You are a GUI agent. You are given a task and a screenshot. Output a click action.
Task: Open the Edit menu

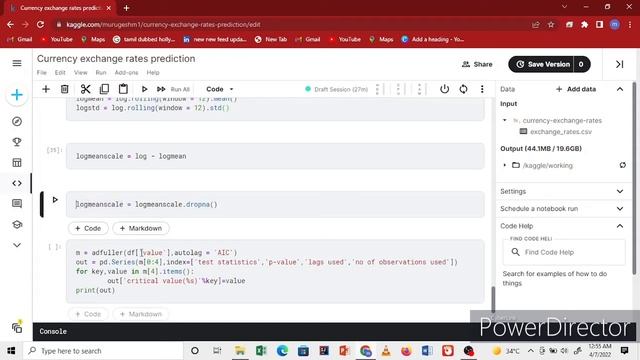(x=60, y=72)
